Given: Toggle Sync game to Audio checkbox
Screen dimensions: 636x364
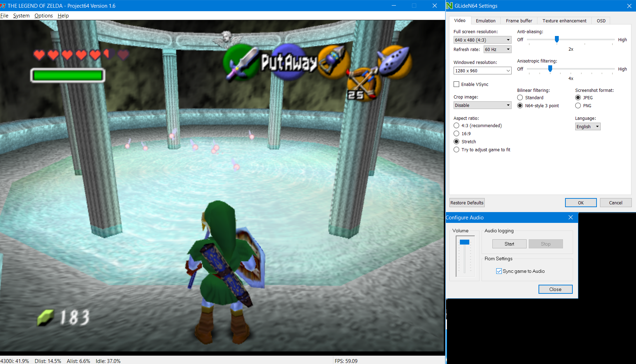Looking at the screenshot, I should tap(499, 271).
